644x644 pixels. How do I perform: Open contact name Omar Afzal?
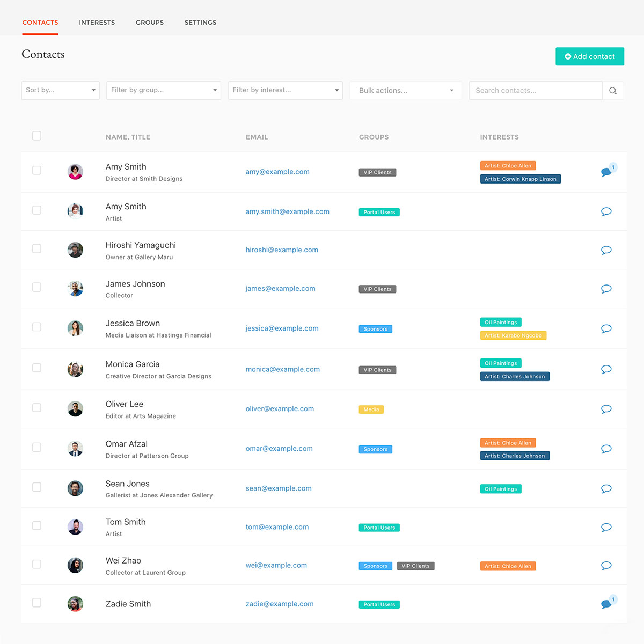click(127, 443)
